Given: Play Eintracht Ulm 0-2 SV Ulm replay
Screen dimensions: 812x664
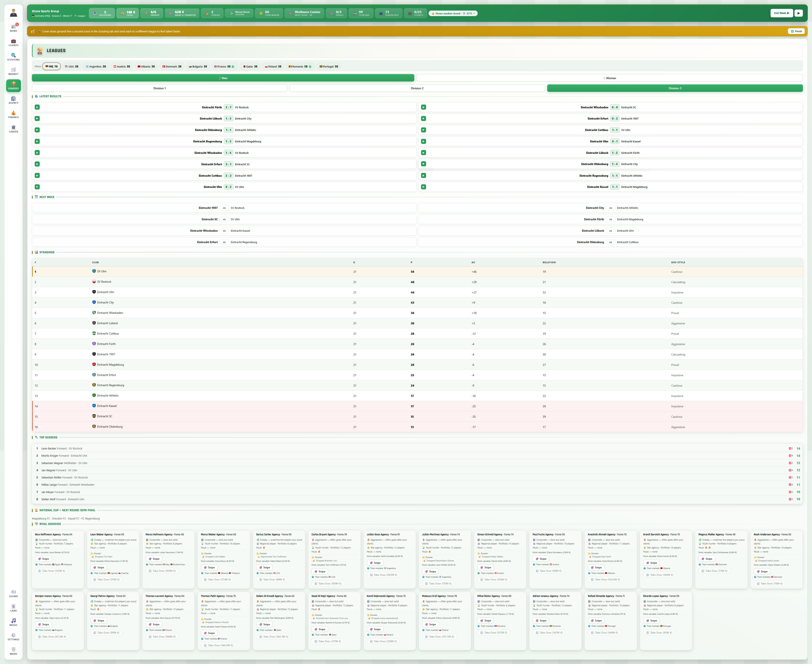Looking at the screenshot, I should tap(37, 187).
